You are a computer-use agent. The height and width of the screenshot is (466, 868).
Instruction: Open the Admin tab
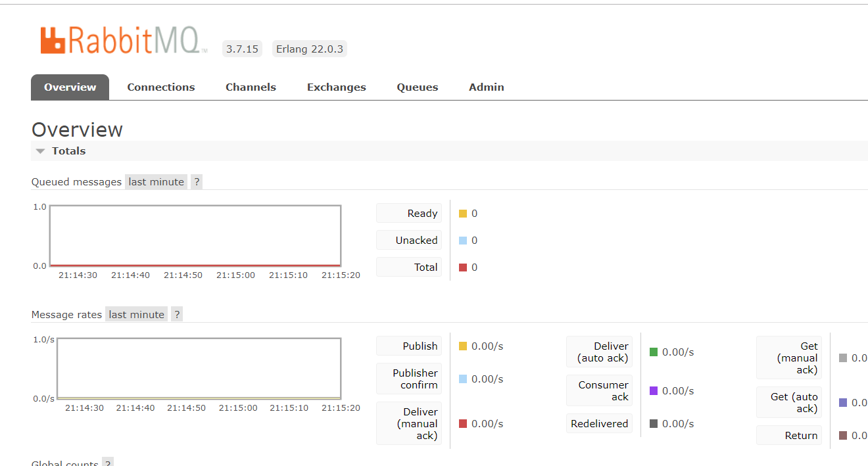coord(487,87)
